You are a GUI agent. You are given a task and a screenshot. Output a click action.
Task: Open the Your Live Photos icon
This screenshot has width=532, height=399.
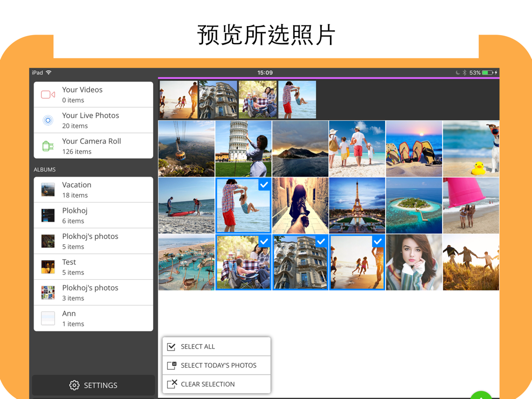click(x=48, y=120)
